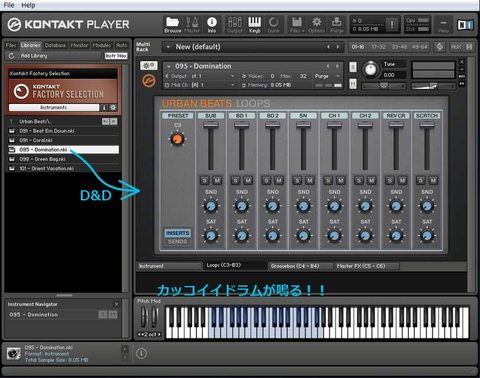
Task: Open the Quick-load icon in toolbar
Action: click(273, 25)
